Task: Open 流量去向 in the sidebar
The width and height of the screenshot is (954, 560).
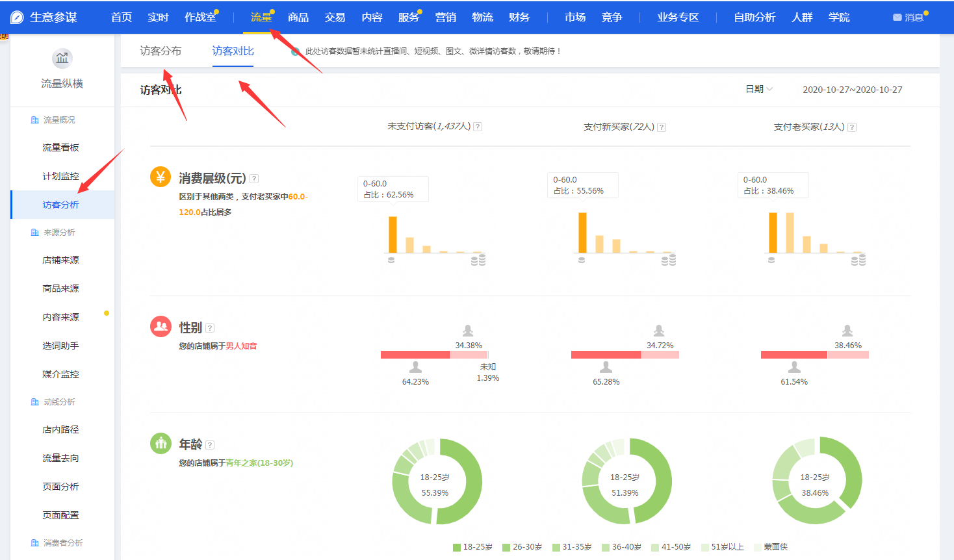Action: [x=62, y=458]
